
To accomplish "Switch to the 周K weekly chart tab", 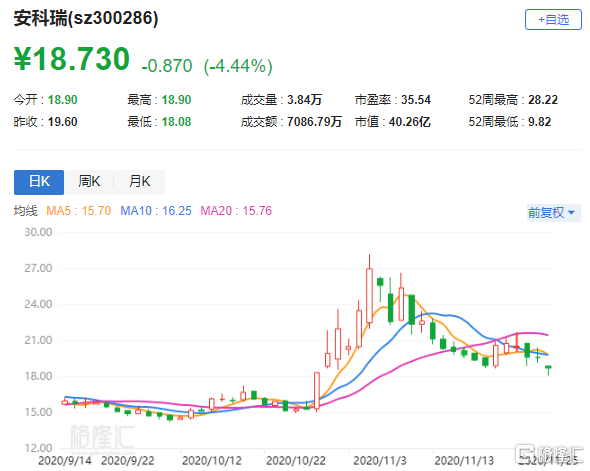I will click(x=89, y=182).
